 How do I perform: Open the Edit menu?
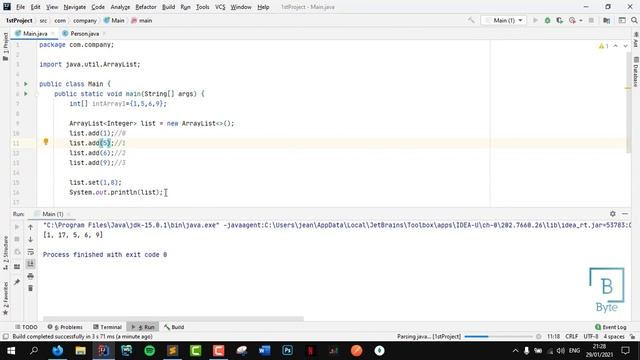[36, 7]
